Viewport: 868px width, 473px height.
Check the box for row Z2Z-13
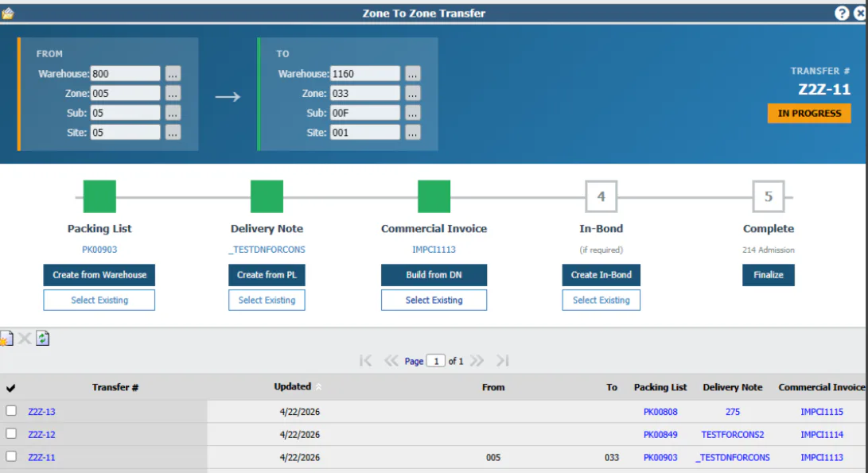11,411
